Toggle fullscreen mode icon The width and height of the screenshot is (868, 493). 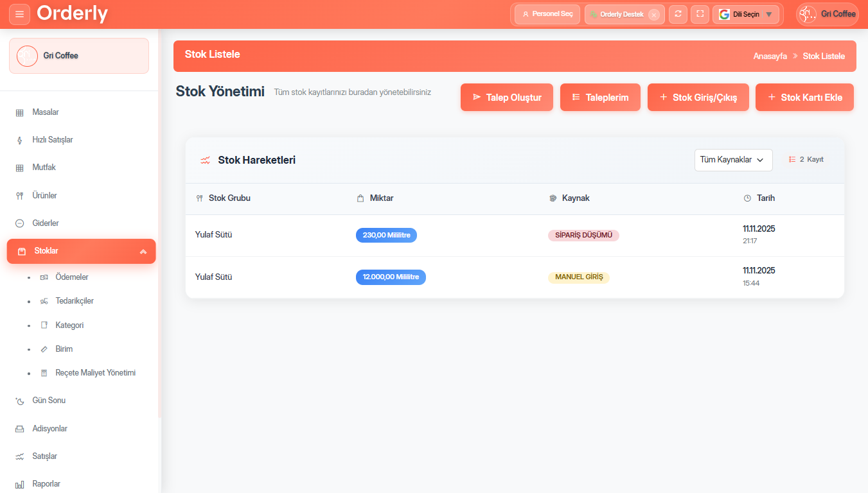700,14
